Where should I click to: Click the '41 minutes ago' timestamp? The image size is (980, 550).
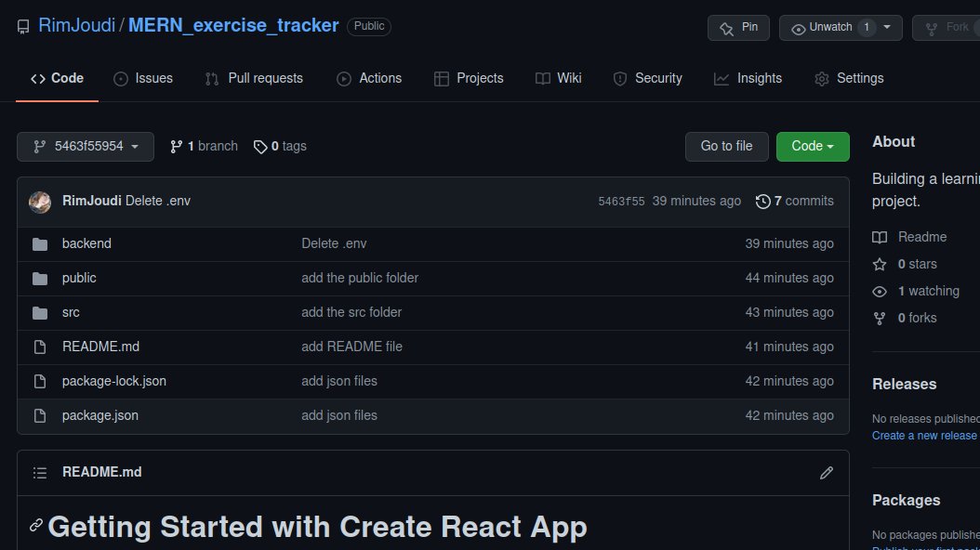(x=789, y=347)
